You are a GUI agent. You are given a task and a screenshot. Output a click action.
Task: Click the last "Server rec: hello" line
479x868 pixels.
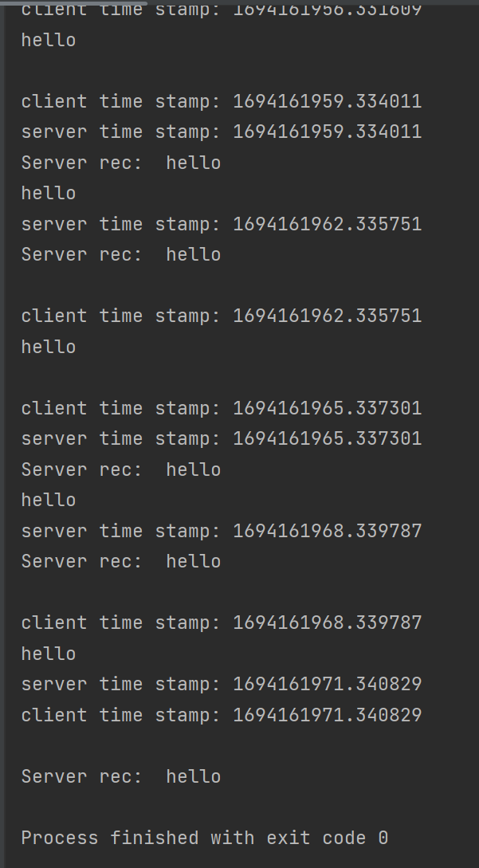click(x=120, y=776)
